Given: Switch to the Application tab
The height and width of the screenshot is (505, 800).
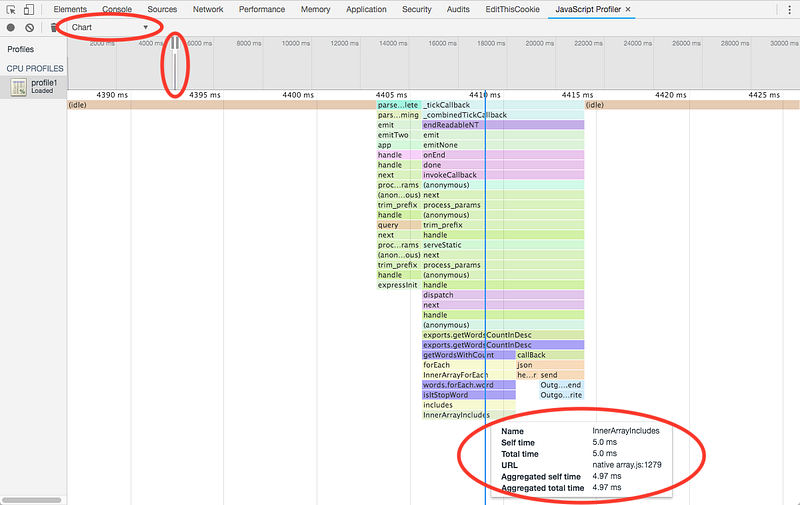Looking at the screenshot, I should [366, 9].
